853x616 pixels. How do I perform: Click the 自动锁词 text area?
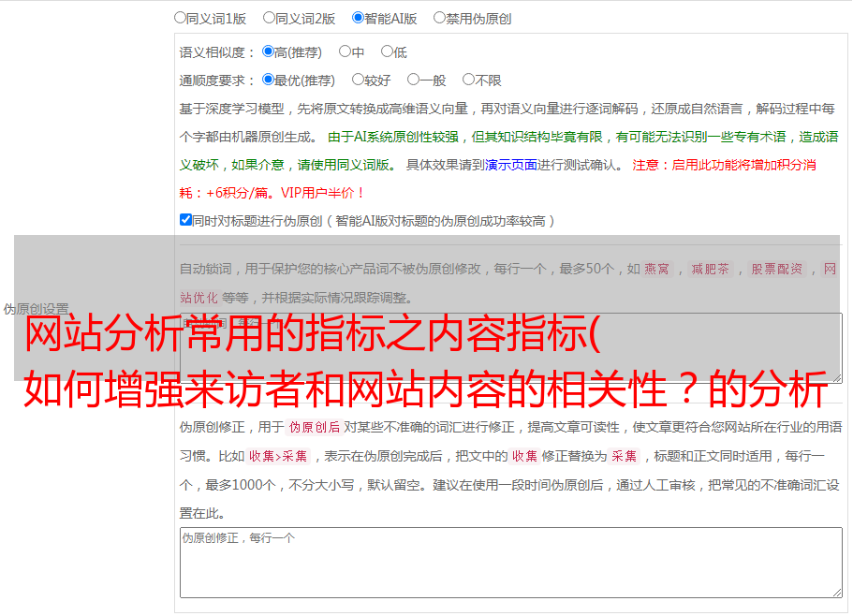[511, 348]
